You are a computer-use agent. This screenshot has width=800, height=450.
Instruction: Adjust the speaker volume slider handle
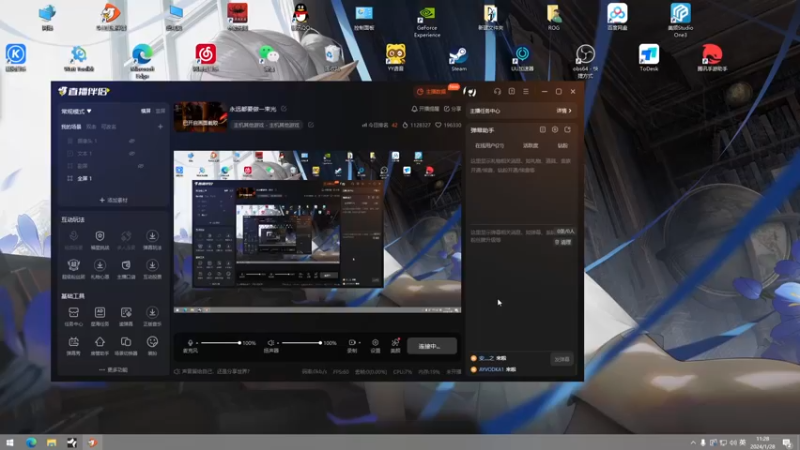tap(320, 343)
